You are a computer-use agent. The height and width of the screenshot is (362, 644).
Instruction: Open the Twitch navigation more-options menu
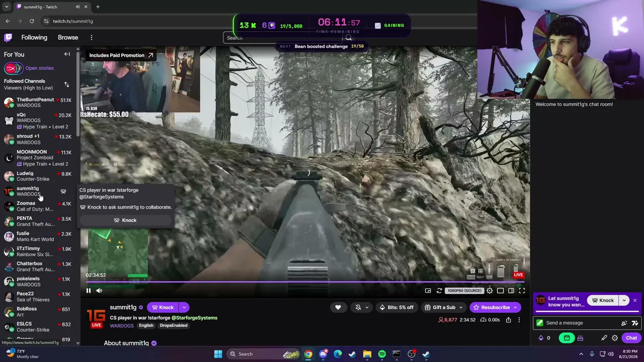[91, 37]
